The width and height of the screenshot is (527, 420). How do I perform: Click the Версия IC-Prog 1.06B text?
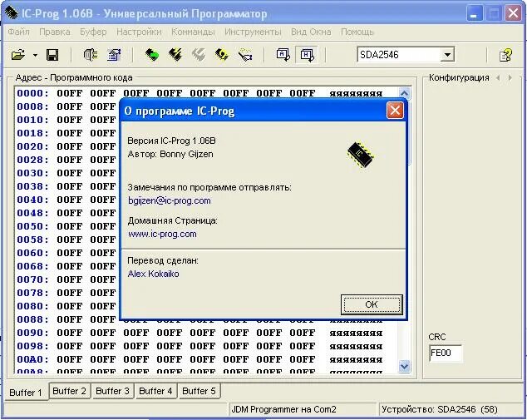171,141
